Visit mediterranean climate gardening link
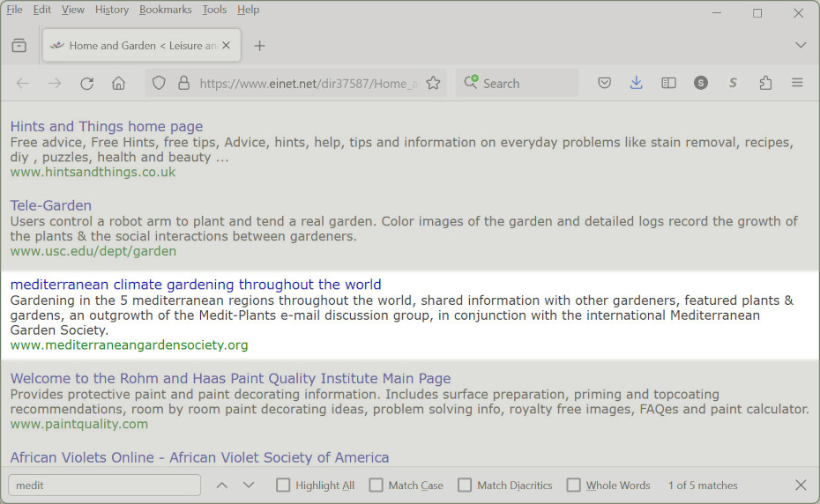 196,285
